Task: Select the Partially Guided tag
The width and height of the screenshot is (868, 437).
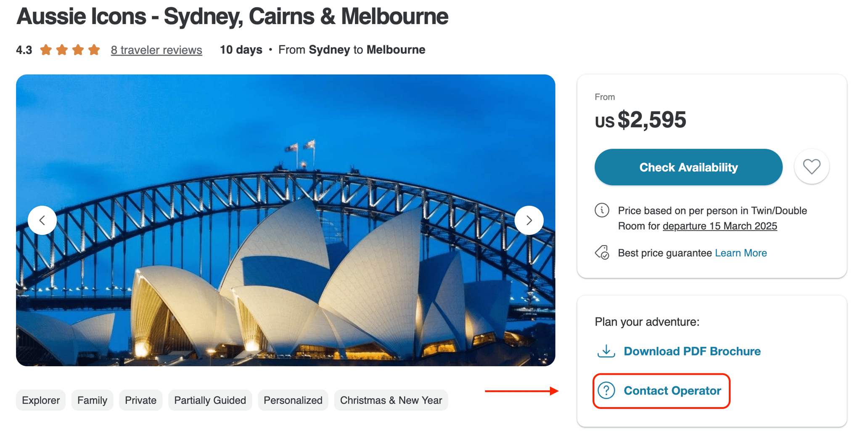Action: (x=210, y=400)
